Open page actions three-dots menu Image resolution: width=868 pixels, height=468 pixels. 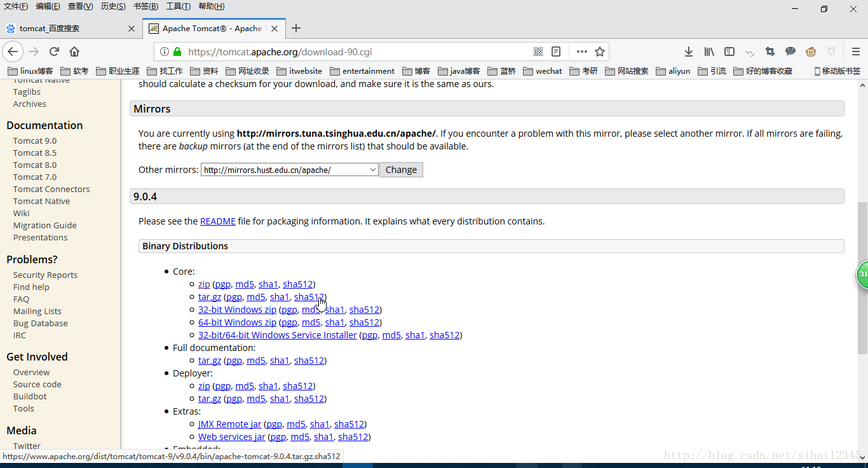582,52
